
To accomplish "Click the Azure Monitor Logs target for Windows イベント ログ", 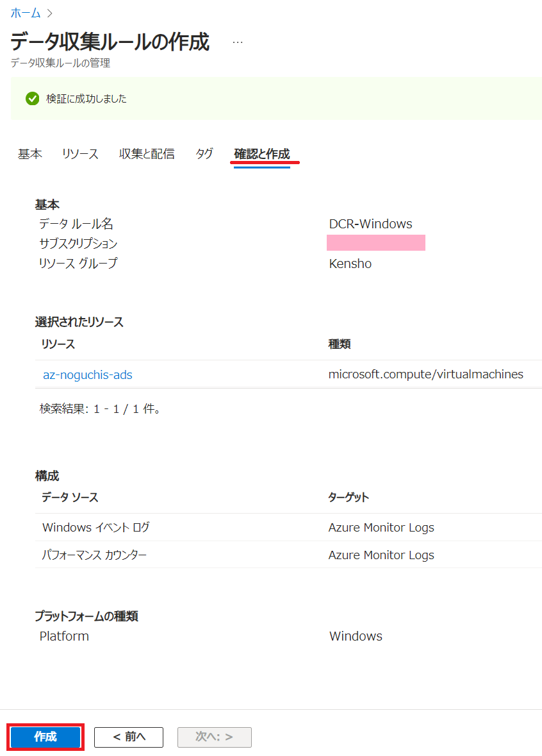I will click(381, 528).
